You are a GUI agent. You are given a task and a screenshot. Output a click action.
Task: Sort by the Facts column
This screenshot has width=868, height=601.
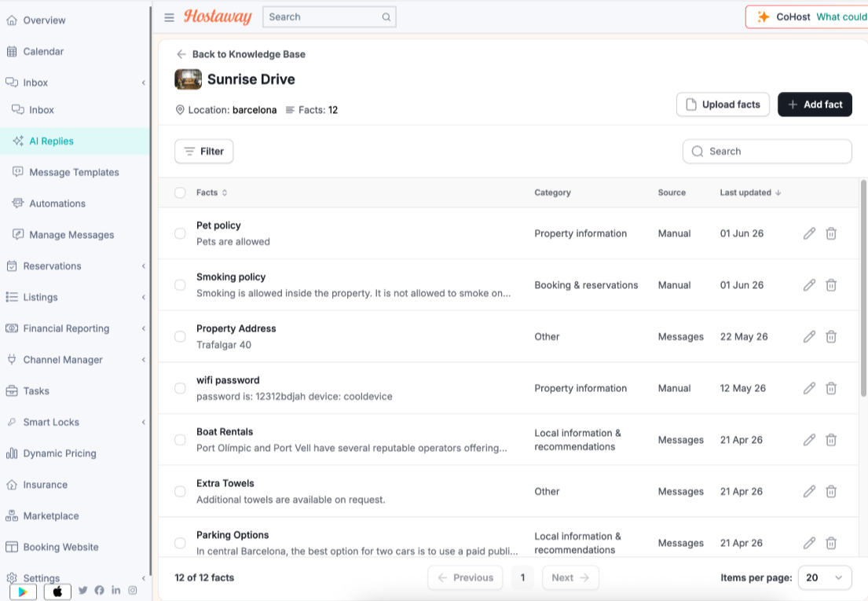(x=211, y=192)
